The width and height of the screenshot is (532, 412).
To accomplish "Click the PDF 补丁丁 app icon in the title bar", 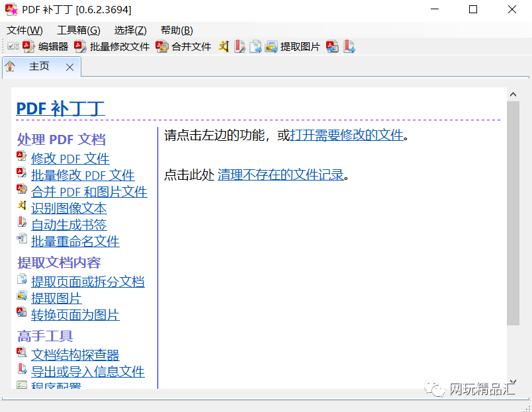I will pyautogui.click(x=11, y=9).
